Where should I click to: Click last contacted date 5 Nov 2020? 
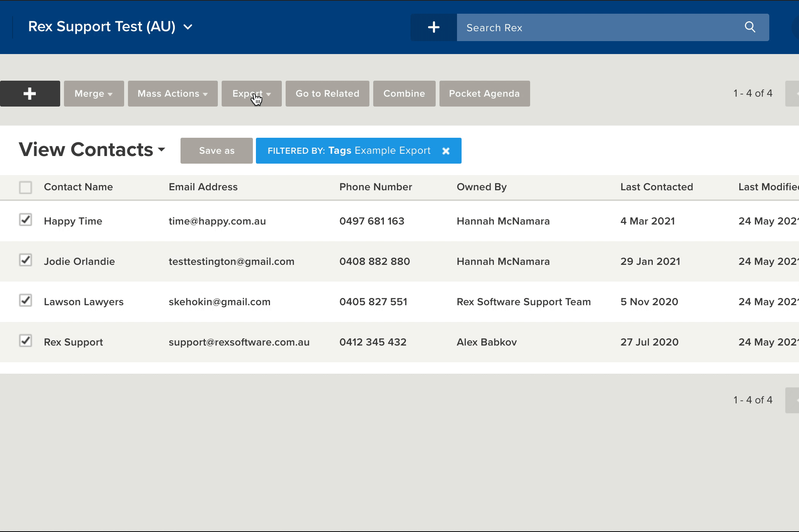[649, 302]
